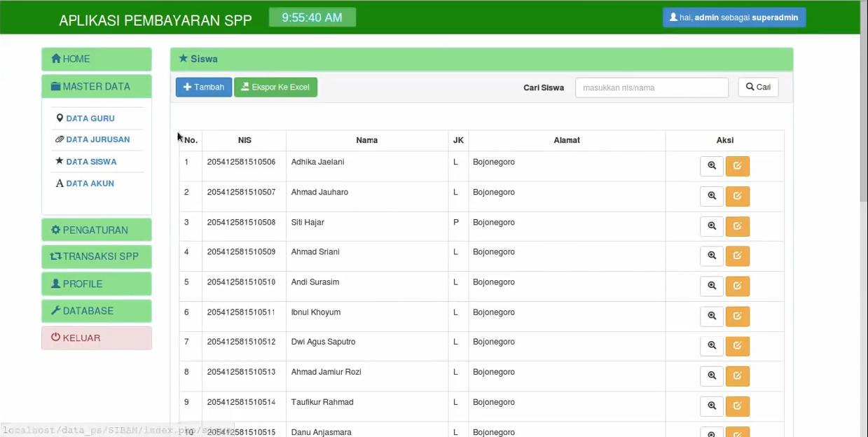Image resolution: width=868 pixels, height=437 pixels.
Task: Click magnifier icon in Andi Surasim row
Action: [711, 286]
